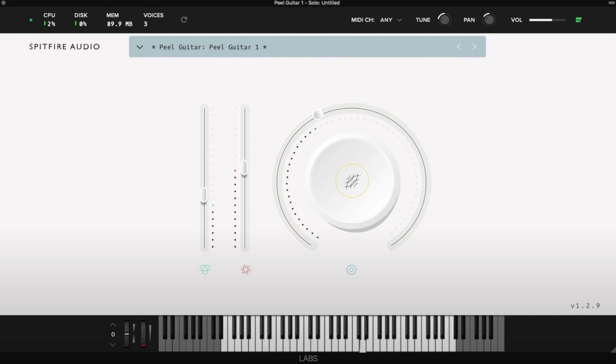Advance to the next preset with the right arrow
This screenshot has width=616, height=364.
click(x=474, y=47)
